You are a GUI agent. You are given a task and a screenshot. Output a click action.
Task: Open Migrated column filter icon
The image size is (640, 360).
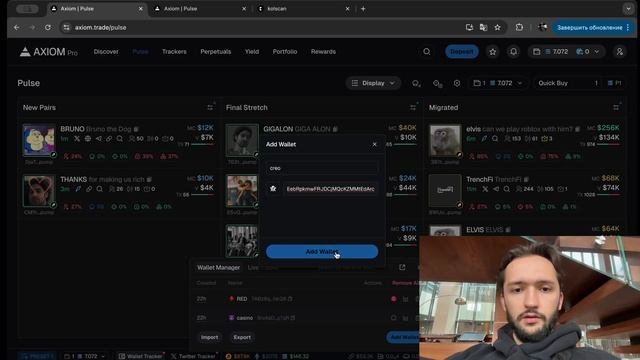[616, 107]
